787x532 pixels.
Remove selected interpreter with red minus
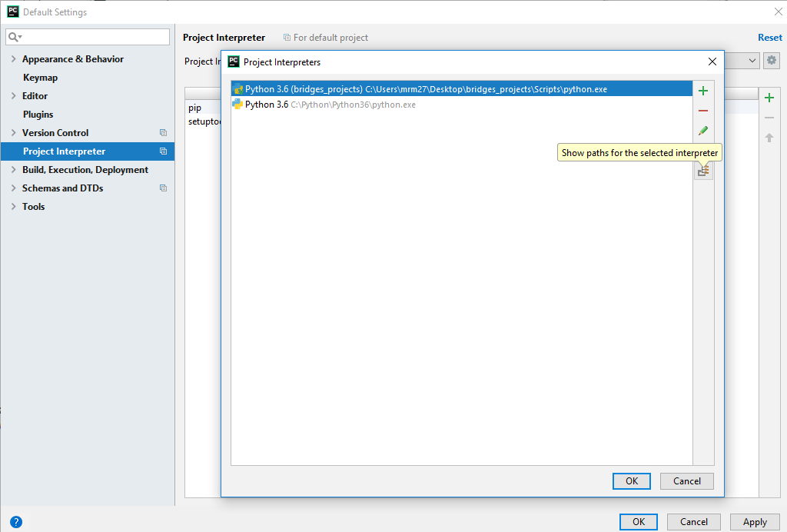[702, 111]
